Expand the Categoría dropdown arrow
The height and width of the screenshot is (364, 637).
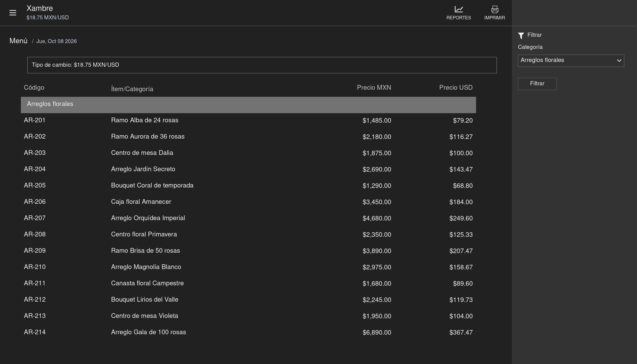619,60
